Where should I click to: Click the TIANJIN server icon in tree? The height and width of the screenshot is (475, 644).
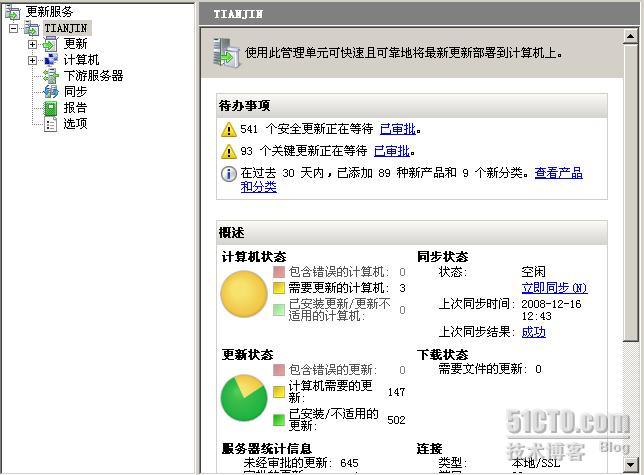point(32,28)
